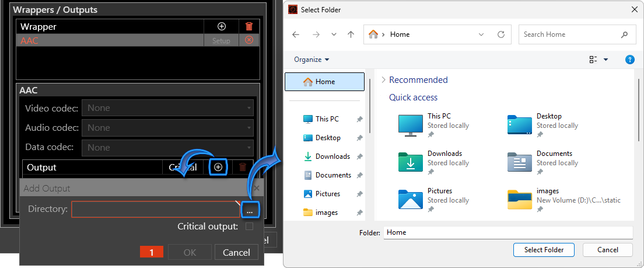Screen dimensions: 644x268
Task: Refresh the Home folder view
Action: click(x=501, y=34)
